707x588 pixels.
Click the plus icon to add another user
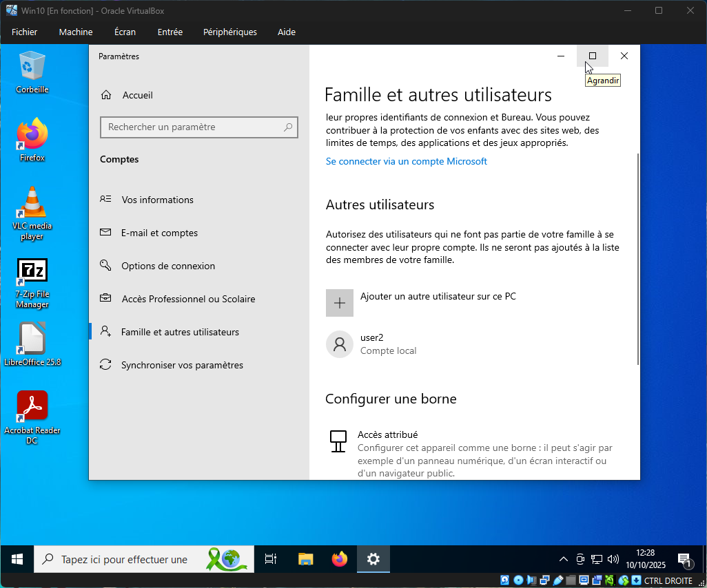click(339, 303)
